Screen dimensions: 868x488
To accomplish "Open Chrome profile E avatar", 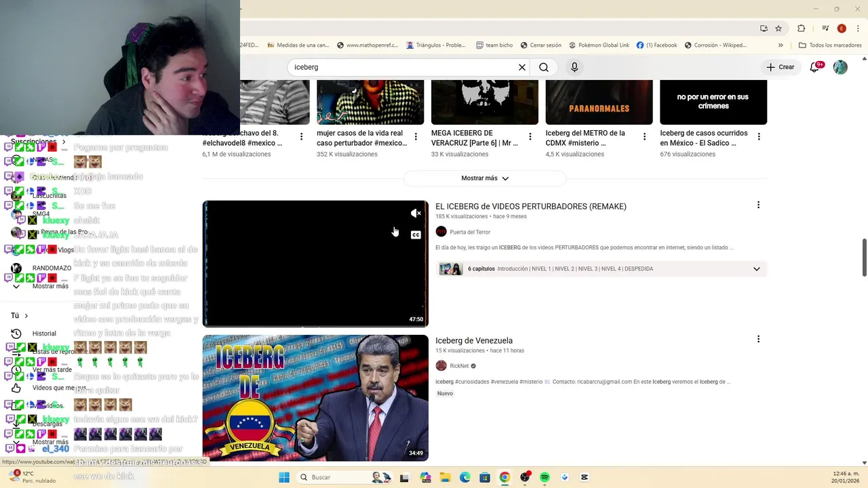I will coord(842,28).
